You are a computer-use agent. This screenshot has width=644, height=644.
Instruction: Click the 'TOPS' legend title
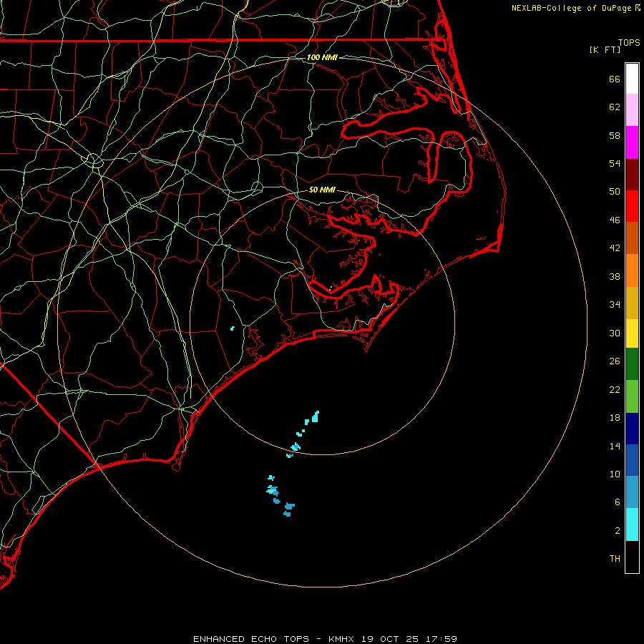[629, 42]
